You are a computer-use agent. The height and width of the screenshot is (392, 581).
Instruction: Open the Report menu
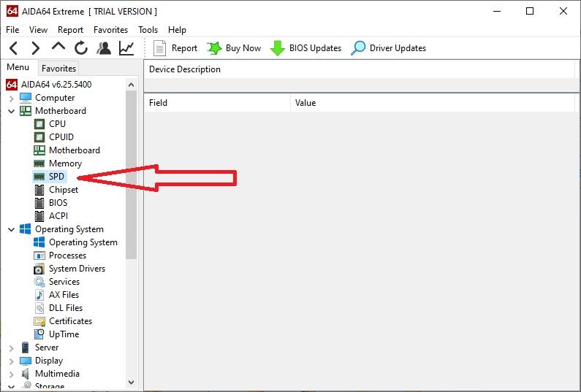[70, 30]
